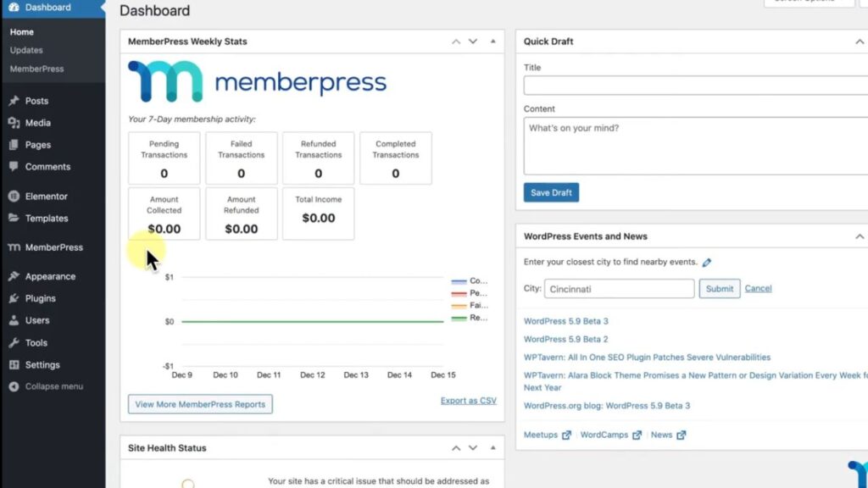Move Quick Draft widget up

point(860,42)
